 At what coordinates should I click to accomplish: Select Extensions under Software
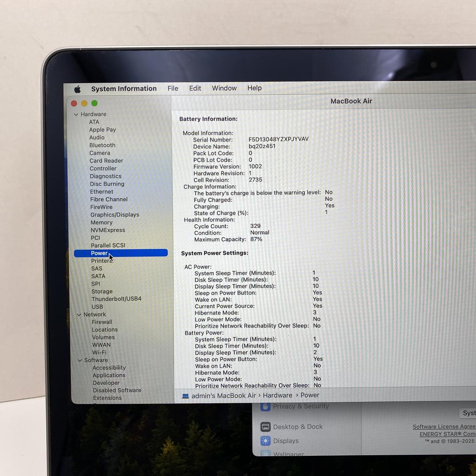(107, 398)
